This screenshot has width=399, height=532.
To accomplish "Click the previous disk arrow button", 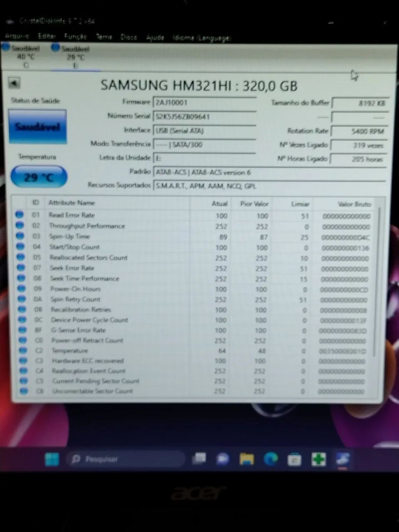I will 14,83.
